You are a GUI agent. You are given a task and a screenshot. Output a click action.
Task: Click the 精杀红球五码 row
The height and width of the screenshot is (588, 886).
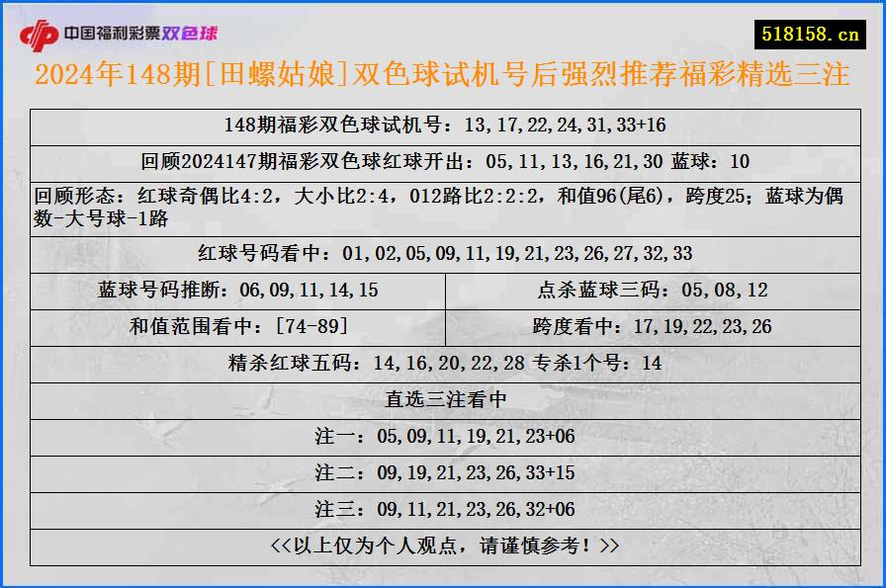click(443, 362)
